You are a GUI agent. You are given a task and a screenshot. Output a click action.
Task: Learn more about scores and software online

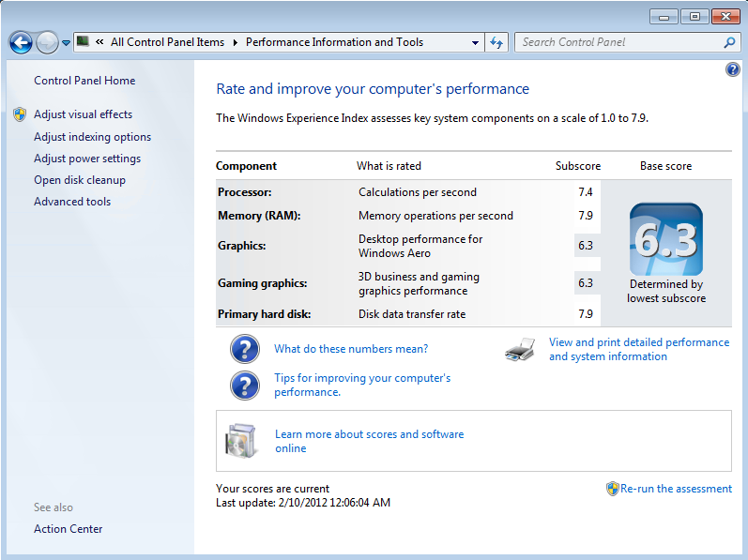[369, 441]
